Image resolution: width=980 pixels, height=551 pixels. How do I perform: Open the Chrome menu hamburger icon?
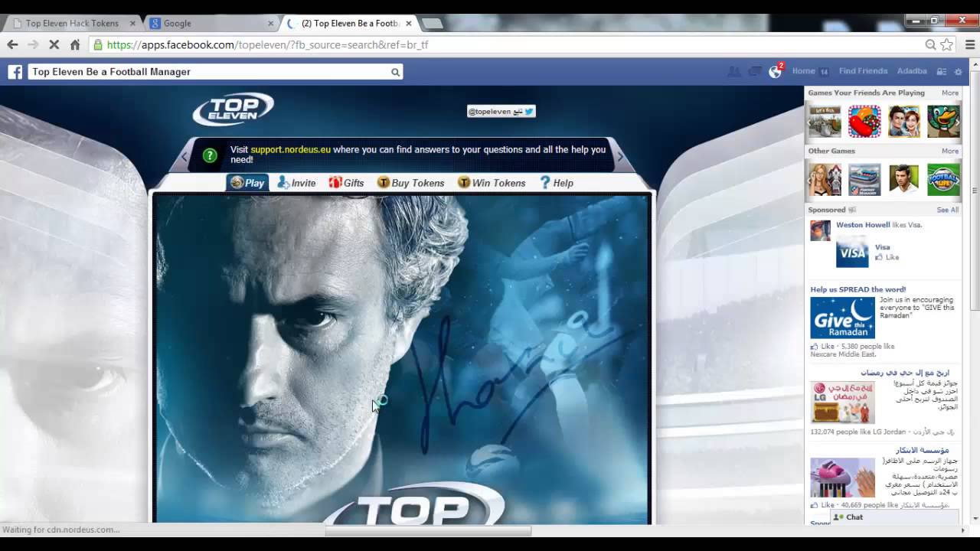(970, 44)
